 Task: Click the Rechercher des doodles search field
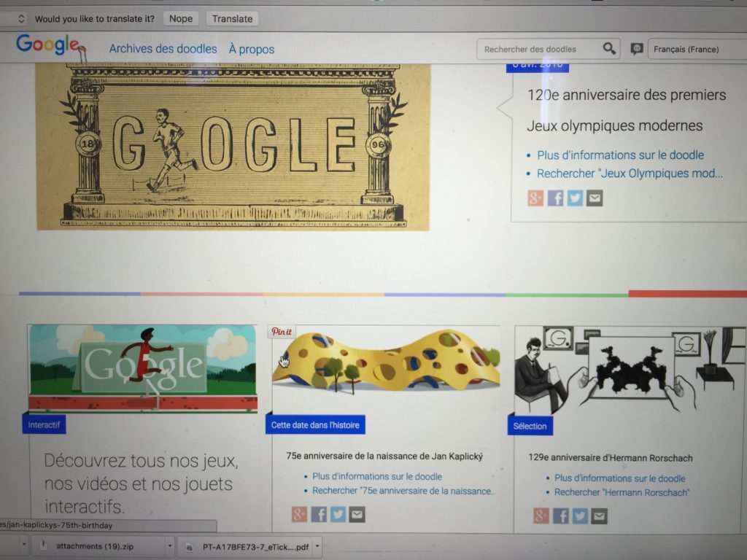coord(541,49)
